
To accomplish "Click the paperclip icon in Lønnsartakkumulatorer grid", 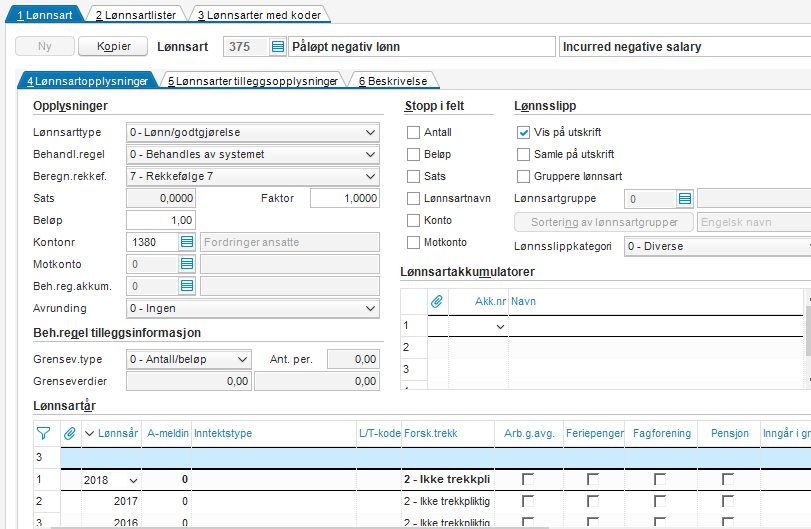I will coord(436,300).
